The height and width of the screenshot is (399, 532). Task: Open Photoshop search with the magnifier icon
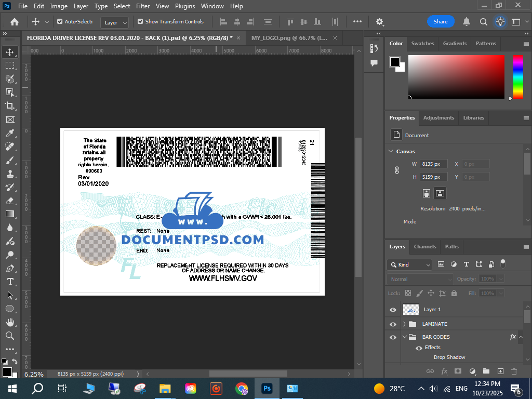[x=483, y=22]
